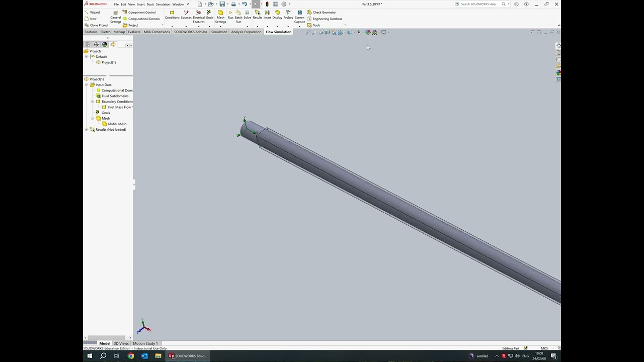
Task: Switch to the Features tab
Action: (x=91, y=32)
